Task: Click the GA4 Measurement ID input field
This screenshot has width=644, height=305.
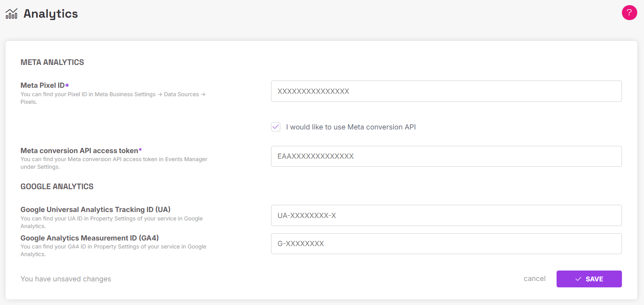Action: click(x=446, y=244)
